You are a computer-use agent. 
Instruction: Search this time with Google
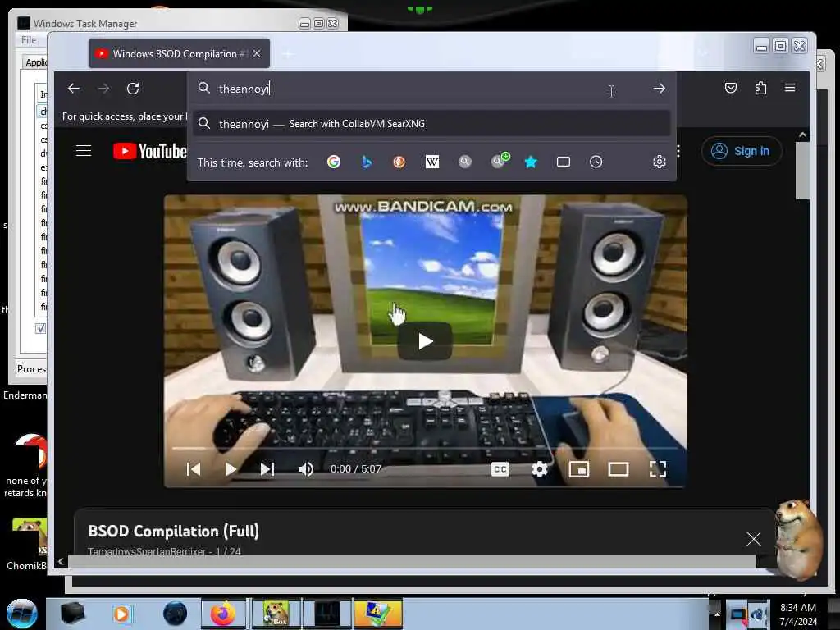coord(334,162)
